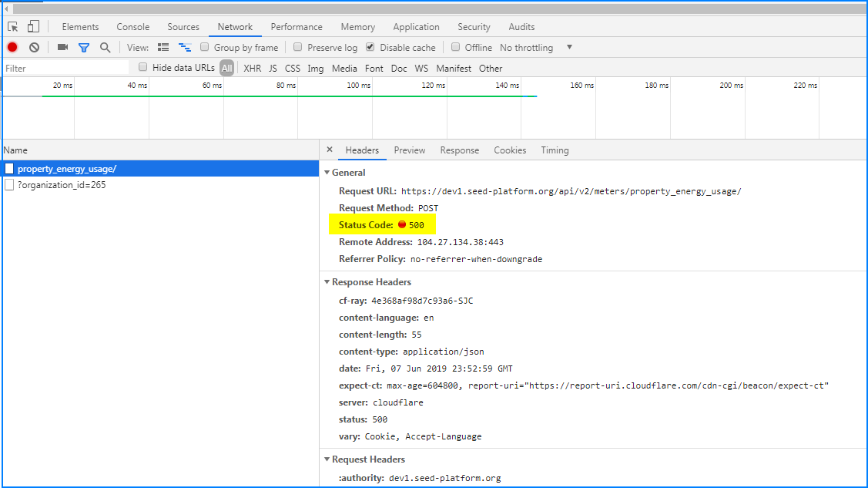Filter requests by Manifest
Screen dimensions: 868x488
[454, 68]
